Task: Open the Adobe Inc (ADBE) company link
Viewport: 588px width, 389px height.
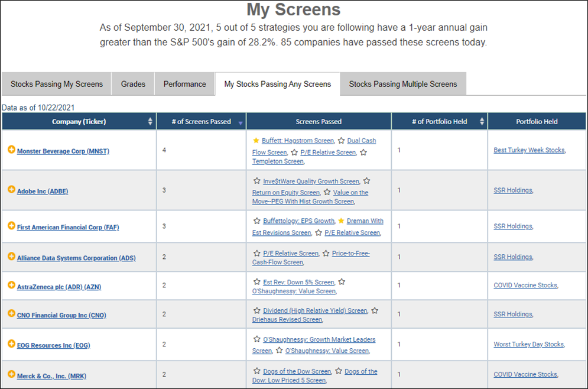Action: (x=43, y=192)
